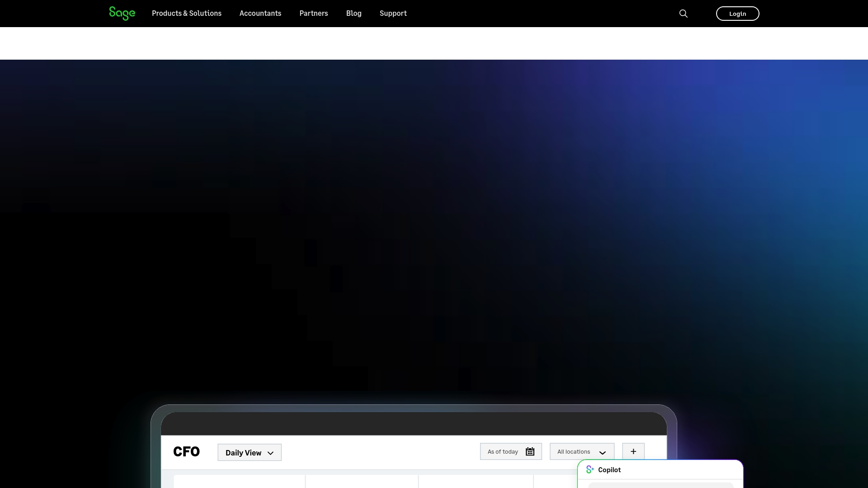Click the calendar icon beside As of today
868x488 pixels.
530,451
